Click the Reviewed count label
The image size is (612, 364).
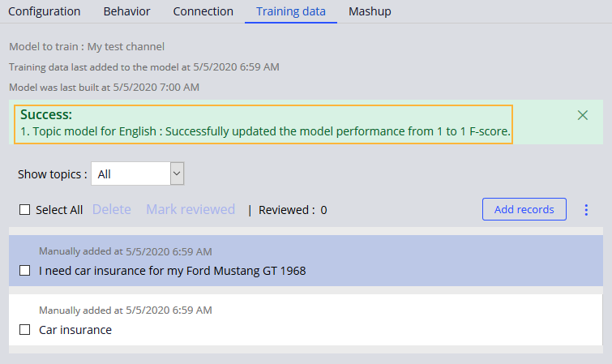pyautogui.click(x=293, y=210)
